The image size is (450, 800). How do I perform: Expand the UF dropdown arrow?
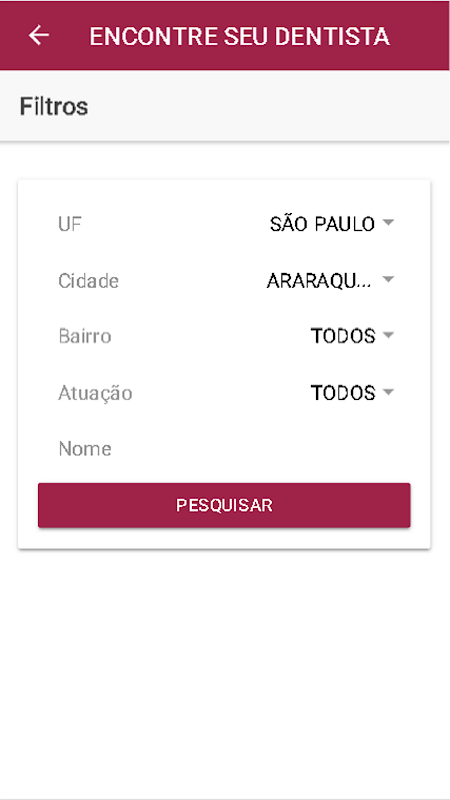[x=388, y=223]
